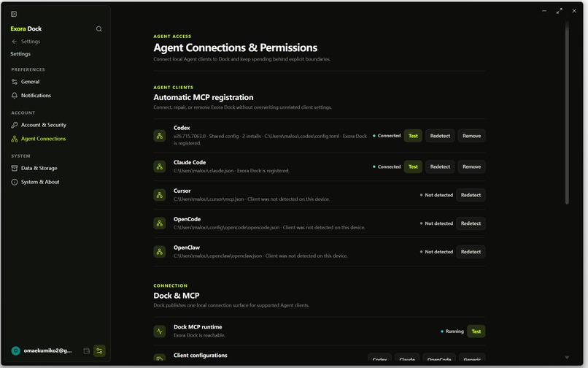Image resolution: width=588 pixels, height=368 pixels.
Task: Click the Claude Code Connected status
Action: 387,166
